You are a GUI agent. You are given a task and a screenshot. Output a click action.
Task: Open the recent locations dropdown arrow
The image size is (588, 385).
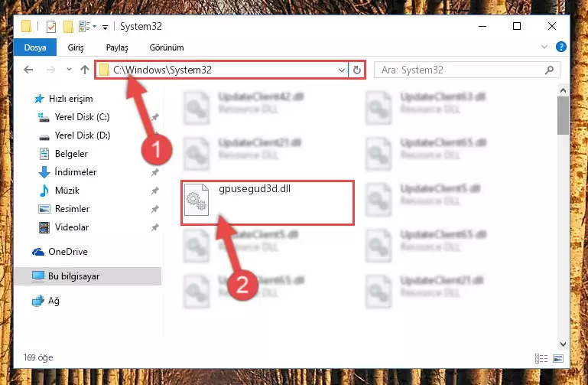[69, 70]
